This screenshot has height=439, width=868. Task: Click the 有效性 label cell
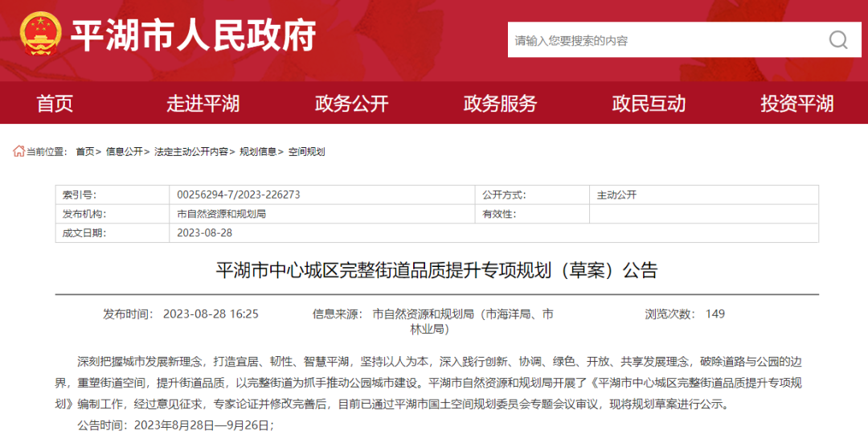click(532, 214)
